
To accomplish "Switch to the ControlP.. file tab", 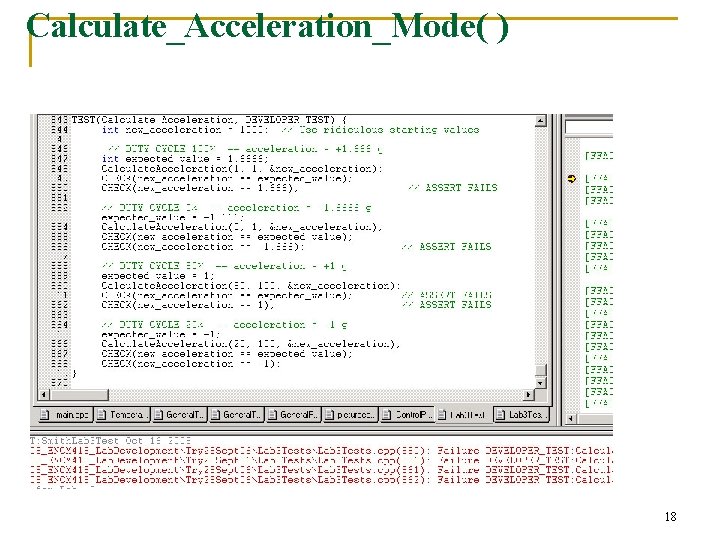I will [x=407, y=415].
